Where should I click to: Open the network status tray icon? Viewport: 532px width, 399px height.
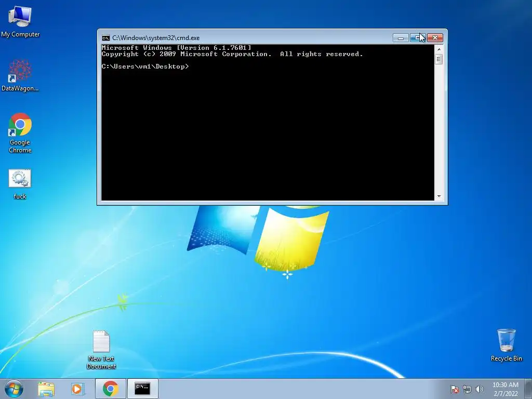tap(467, 389)
